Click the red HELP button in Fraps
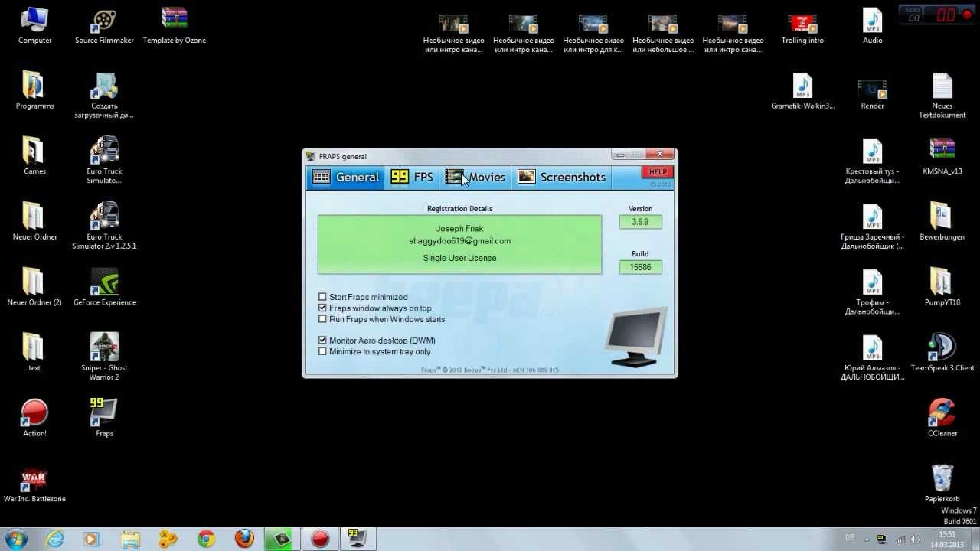Viewport: 980px width, 551px height. click(x=657, y=172)
